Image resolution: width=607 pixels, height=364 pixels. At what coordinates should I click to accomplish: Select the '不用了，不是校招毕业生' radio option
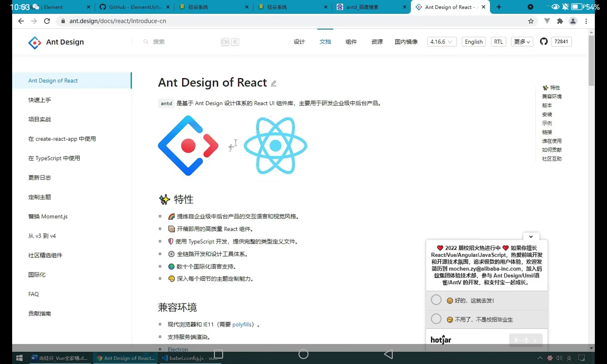[436, 319]
